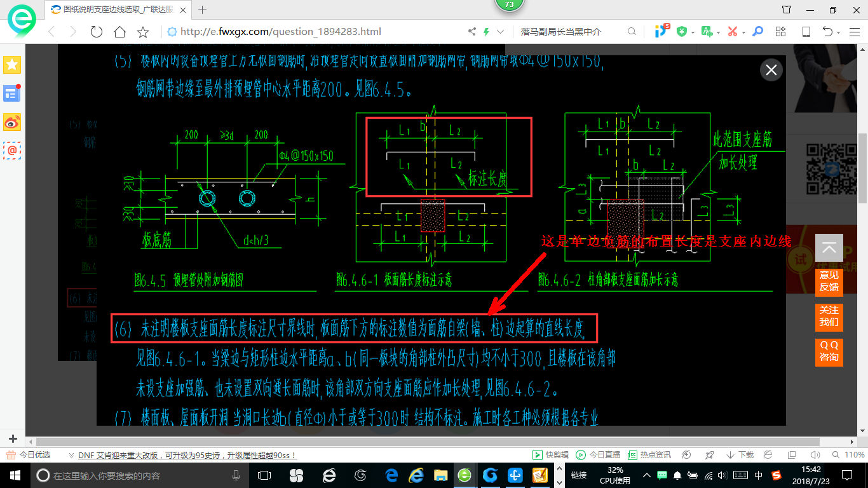The height and width of the screenshot is (488, 868).
Task: Open the Windows notification center
Action: (846, 475)
